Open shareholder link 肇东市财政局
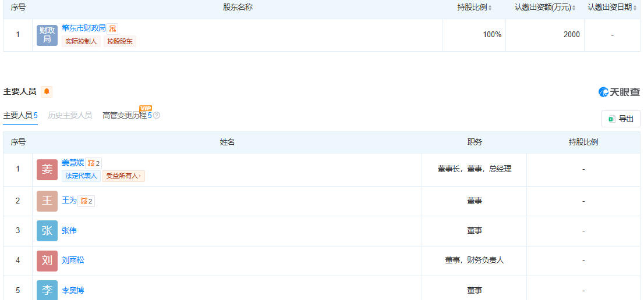The height and width of the screenshot is (300, 644). [84, 28]
